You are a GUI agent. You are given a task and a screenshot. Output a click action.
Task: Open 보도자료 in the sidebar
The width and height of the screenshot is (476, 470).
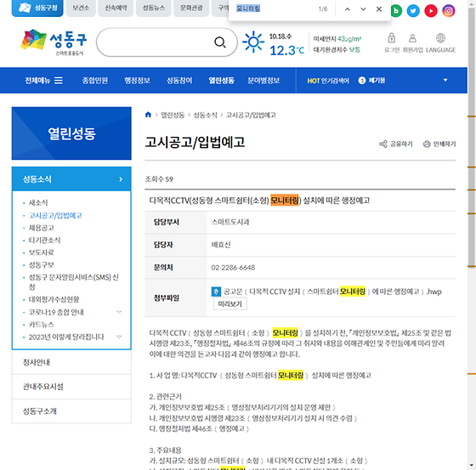[42, 252]
